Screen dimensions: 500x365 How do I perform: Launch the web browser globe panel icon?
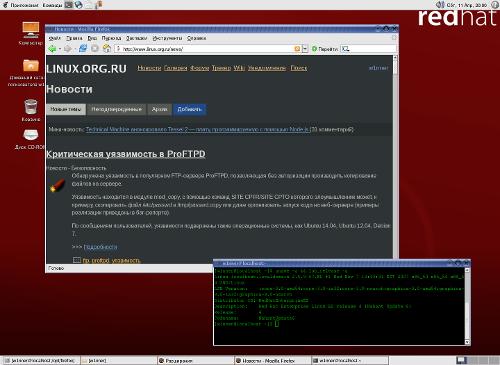tap(78, 5)
